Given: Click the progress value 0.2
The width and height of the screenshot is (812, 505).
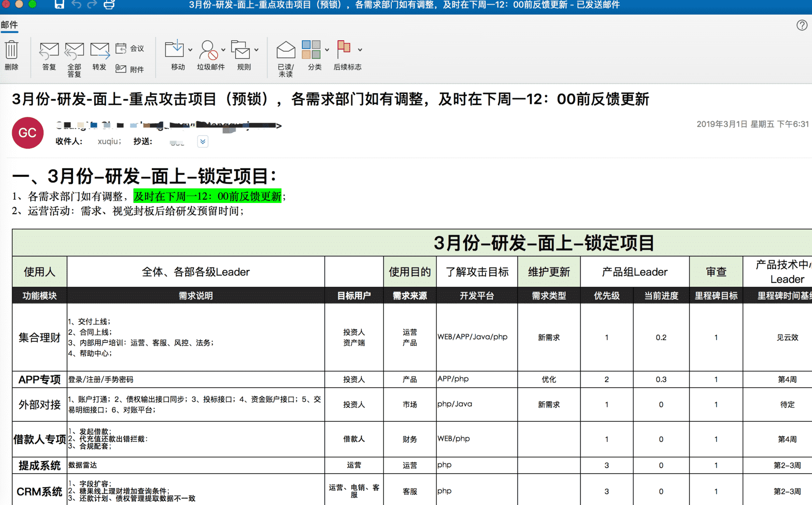Looking at the screenshot, I should tap(661, 337).
